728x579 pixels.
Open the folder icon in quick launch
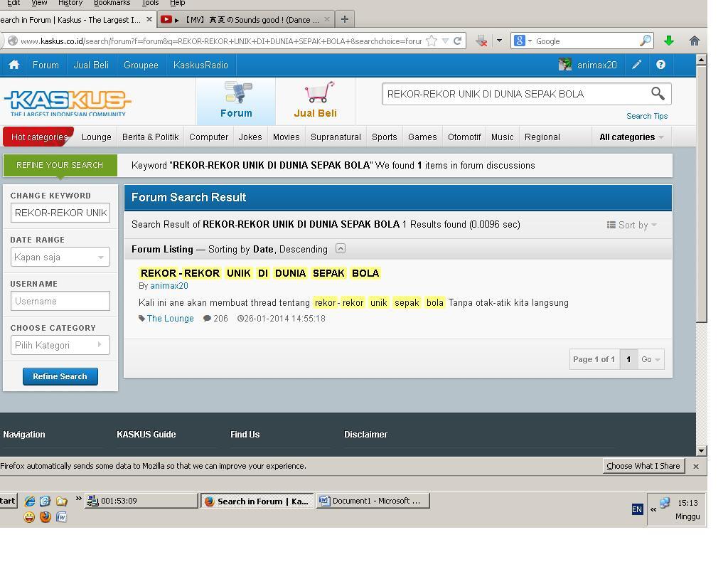pyautogui.click(x=61, y=501)
